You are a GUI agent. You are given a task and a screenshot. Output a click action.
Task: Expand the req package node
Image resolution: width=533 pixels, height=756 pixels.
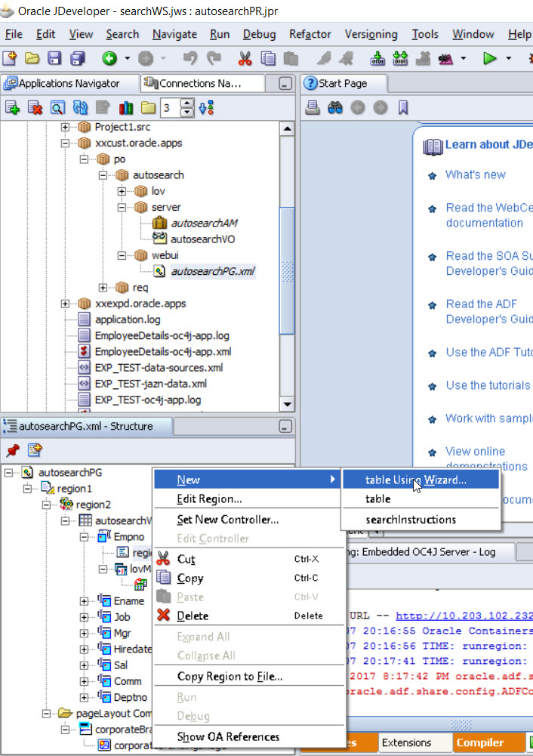click(x=103, y=288)
